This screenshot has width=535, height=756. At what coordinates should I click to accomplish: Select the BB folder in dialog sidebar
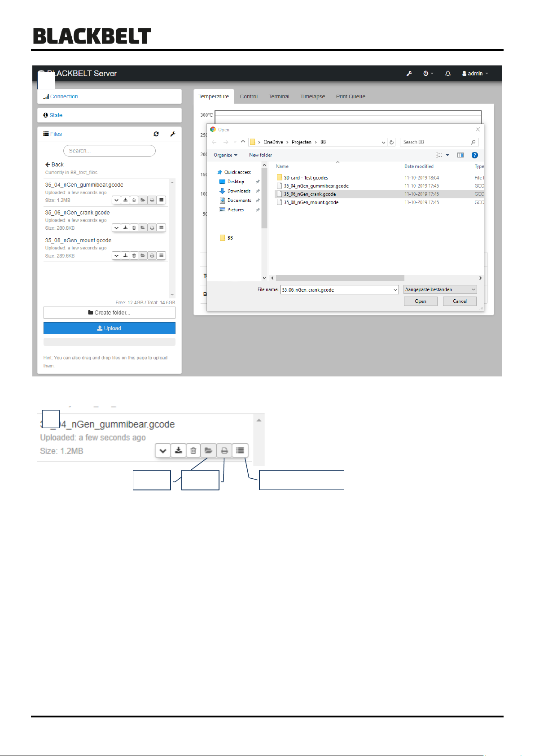226,238
